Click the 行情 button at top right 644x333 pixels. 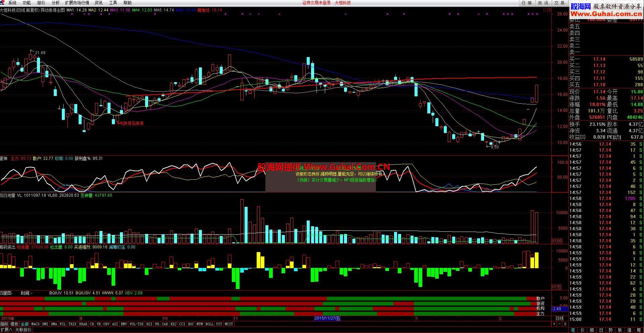527,3
